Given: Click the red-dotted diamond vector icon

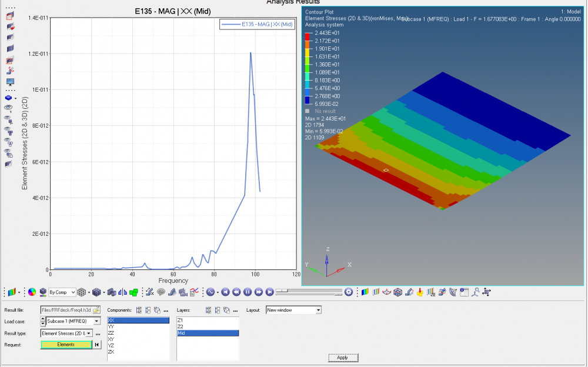Looking at the screenshot, I should point(387,292).
